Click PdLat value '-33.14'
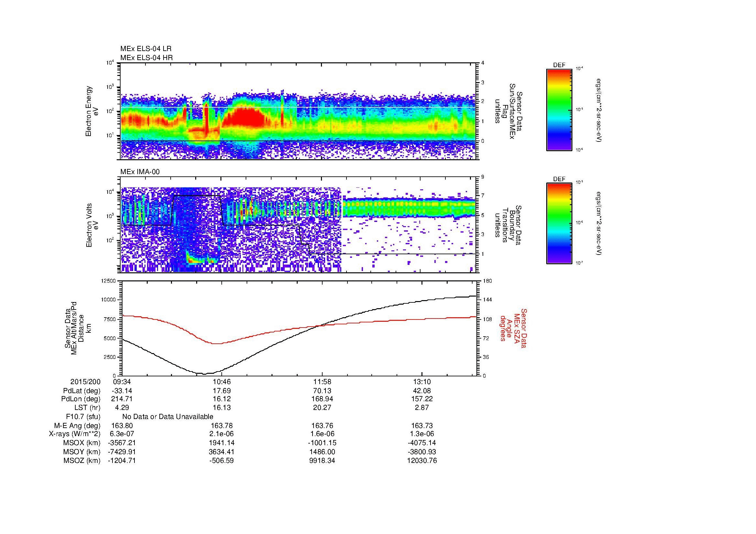Viewport: 756px width, 534px height. (x=122, y=391)
